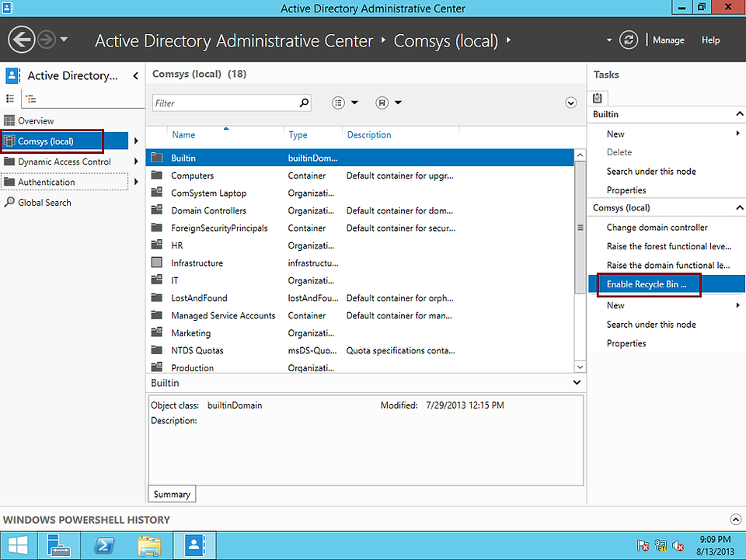
Task: Open the navigation history dropdown arrow
Action: 64,40
